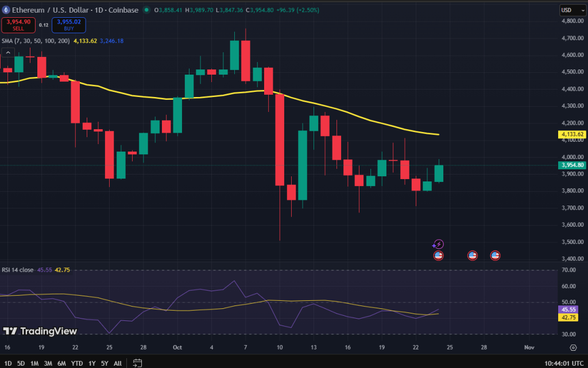Select the All range tab

(117, 363)
